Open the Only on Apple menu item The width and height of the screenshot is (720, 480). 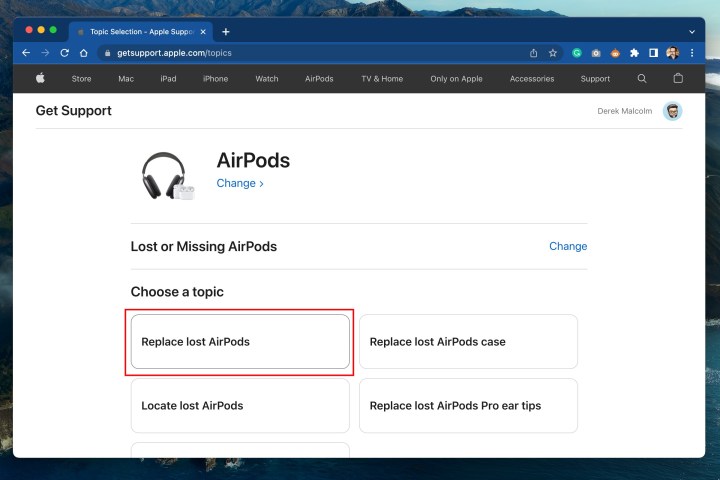(456, 79)
